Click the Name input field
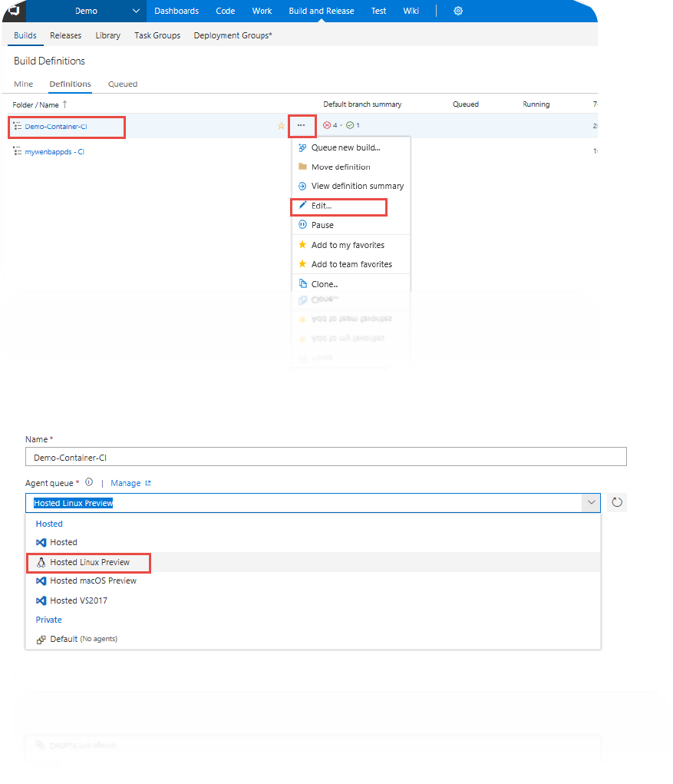This screenshot has width=673, height=784. coord(325,457)
